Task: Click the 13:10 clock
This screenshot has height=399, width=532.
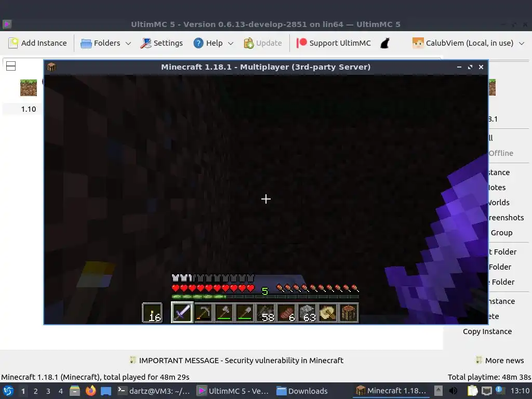Action: click(520, 391)
